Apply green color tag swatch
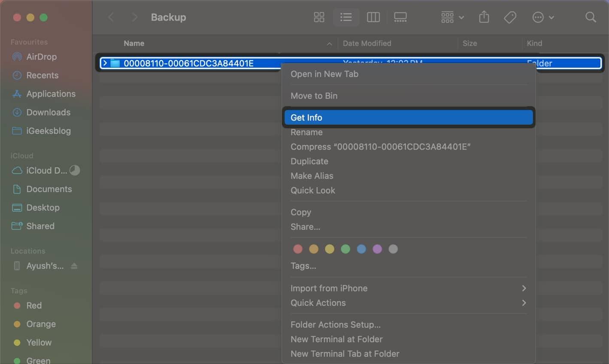 pyautogui.click(x=345, y=249)
